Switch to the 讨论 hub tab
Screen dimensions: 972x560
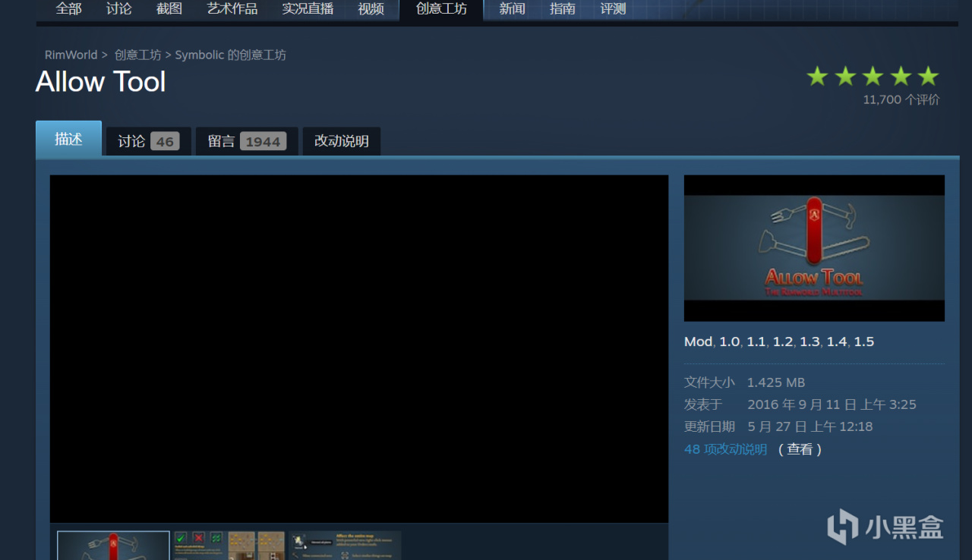(118, 9)
